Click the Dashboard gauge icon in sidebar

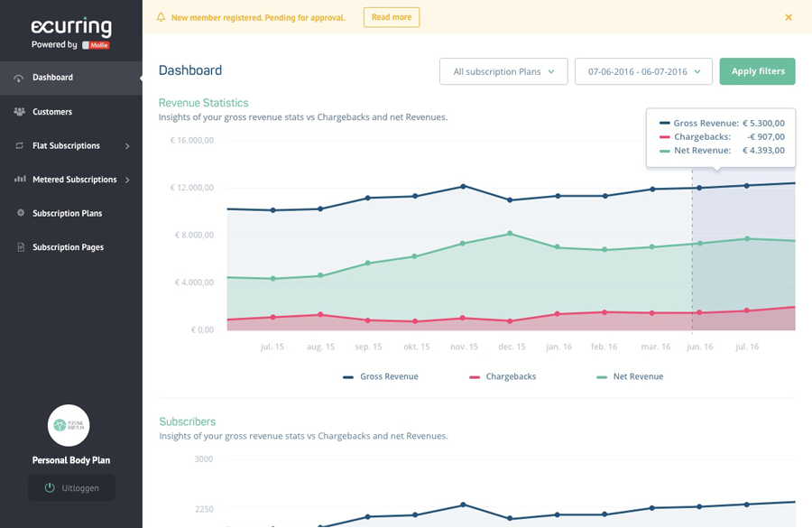tap(19, 78)
